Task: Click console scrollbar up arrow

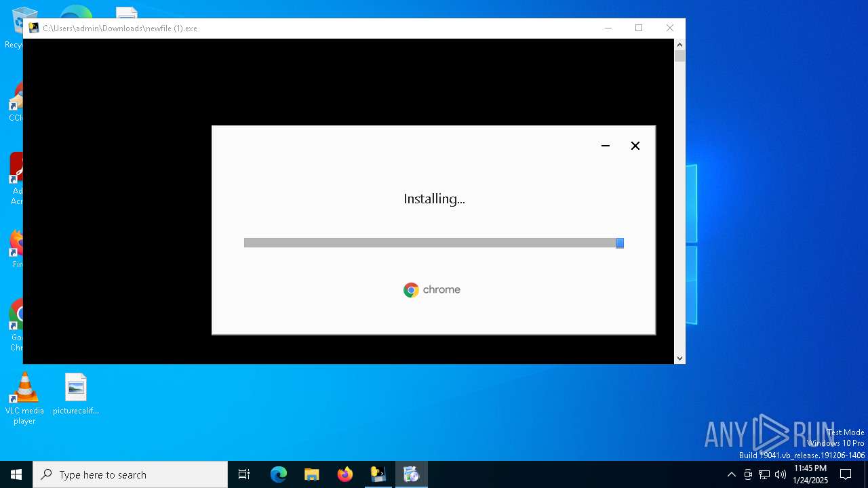Action: tap(679, 44)
